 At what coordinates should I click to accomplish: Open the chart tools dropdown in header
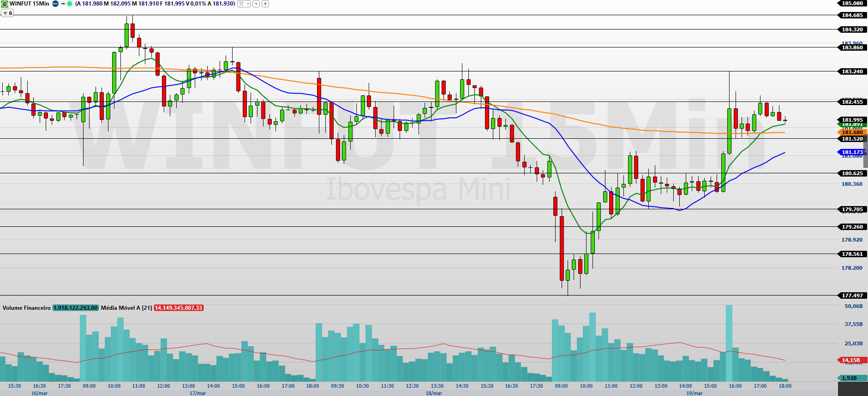point(244,4)
